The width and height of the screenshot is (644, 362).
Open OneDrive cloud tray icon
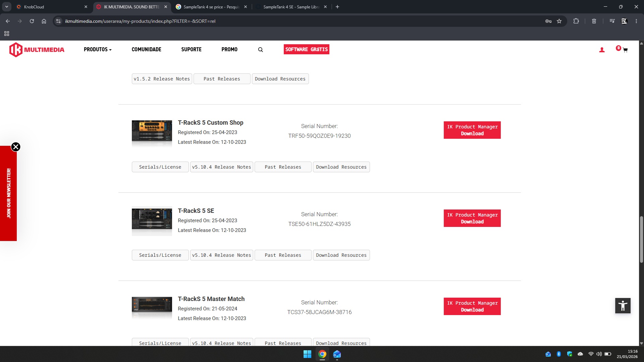(x=580, y=354)
